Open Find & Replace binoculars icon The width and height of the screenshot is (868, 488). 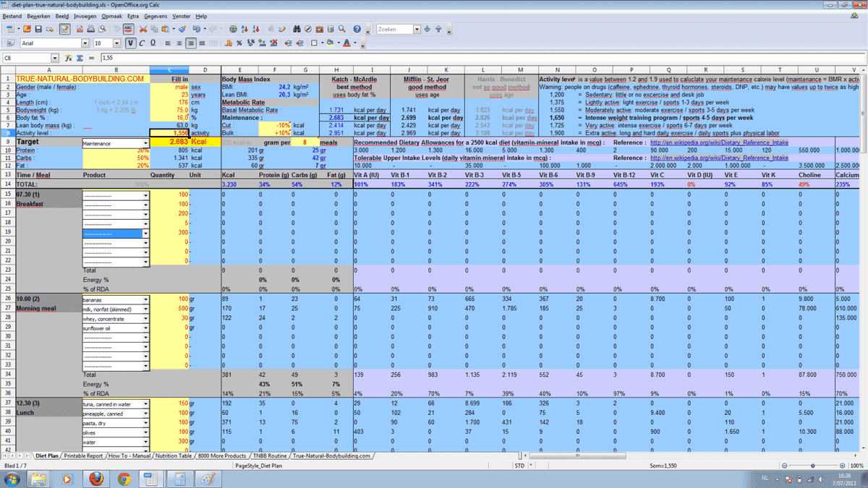click(297, 29)
